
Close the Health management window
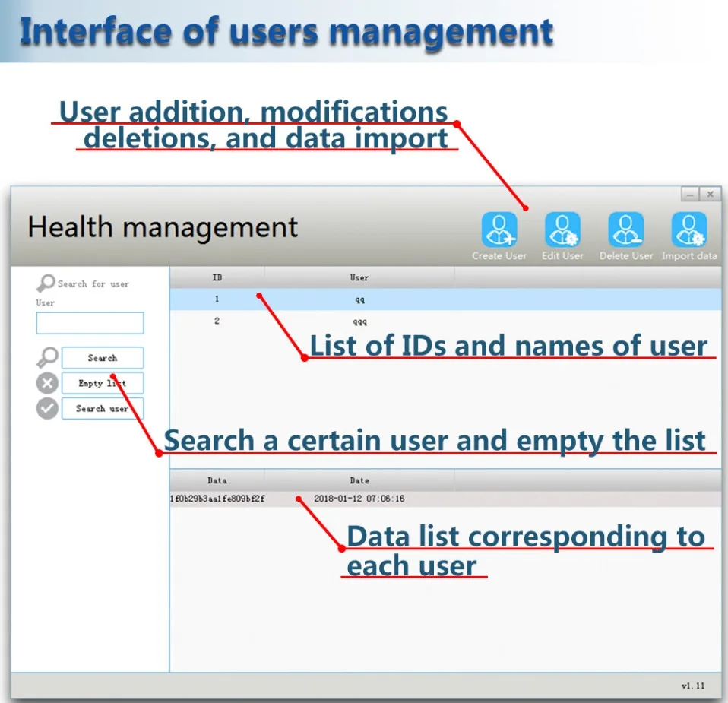click(x=711, y=194)
